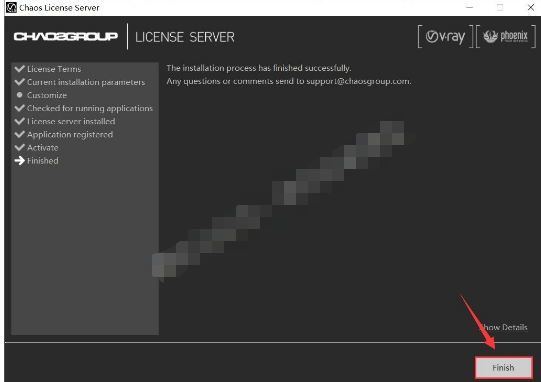
Task: Click the LICENSE SERVER heading
Action: coord(185,37)
